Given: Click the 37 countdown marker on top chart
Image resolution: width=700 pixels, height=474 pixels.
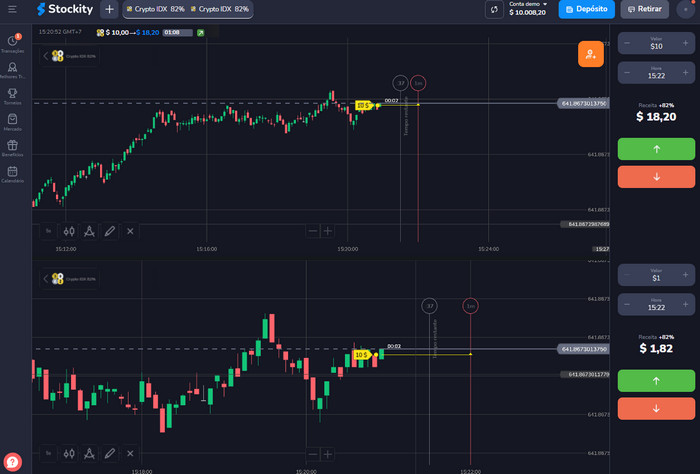Looking at the screenshot, I should [400, 83].
